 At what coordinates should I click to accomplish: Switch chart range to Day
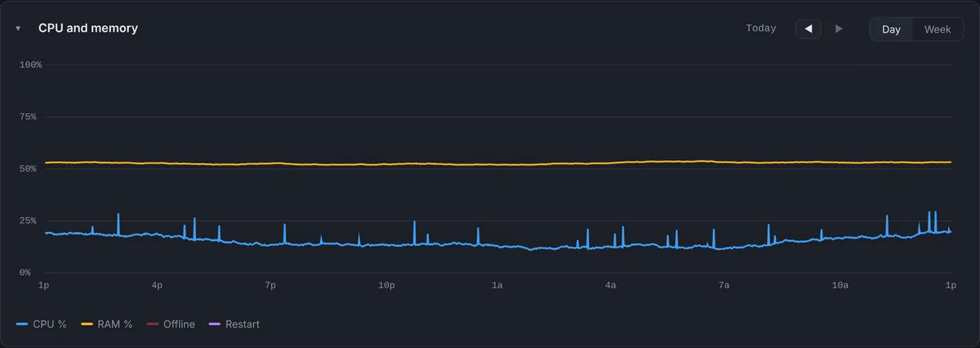(891, 29)
